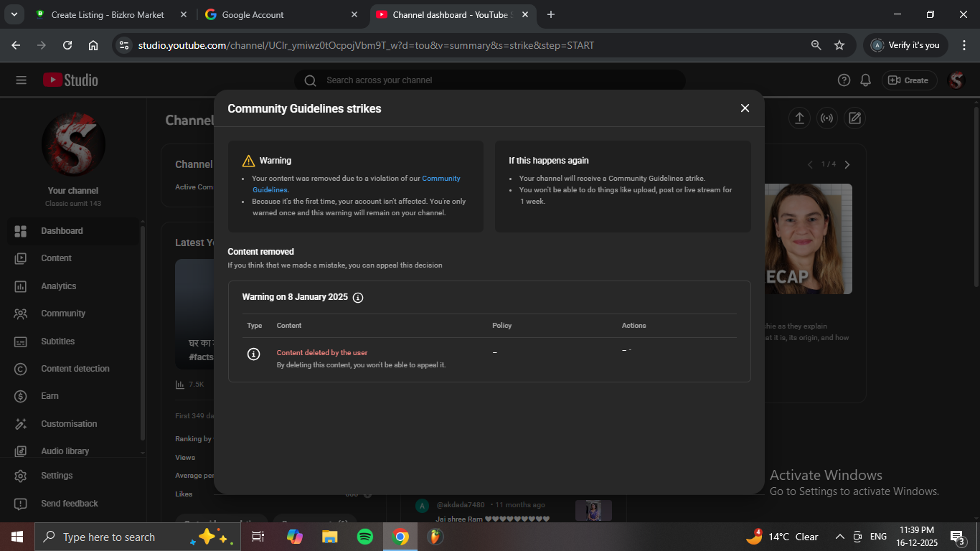Click the upload videos icon
980x551 pixels.
799,118
